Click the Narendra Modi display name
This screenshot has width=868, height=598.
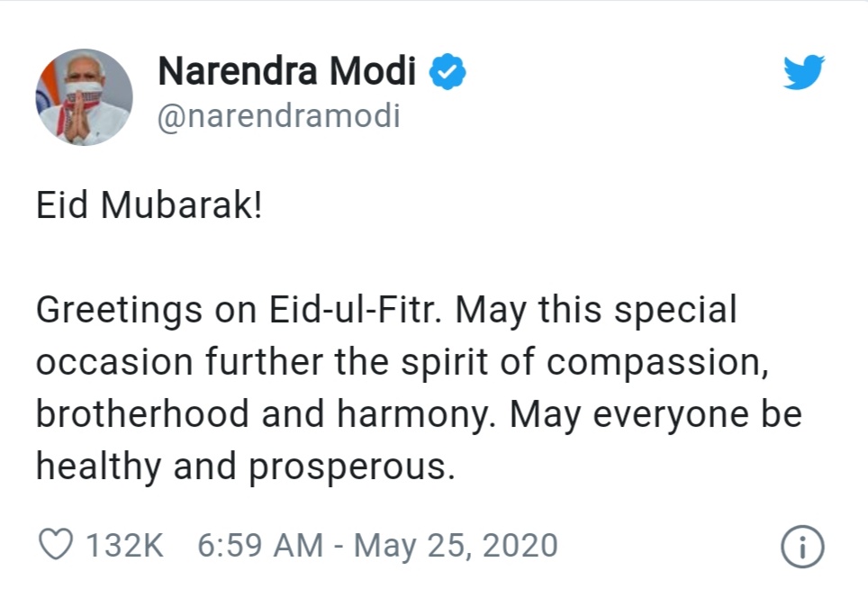click(286, 71)
